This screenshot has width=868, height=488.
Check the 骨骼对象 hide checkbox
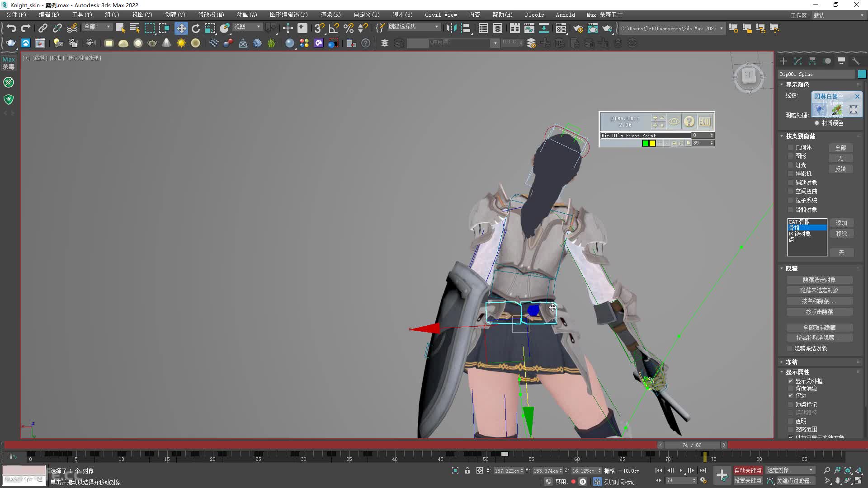(x=791, y=210)
